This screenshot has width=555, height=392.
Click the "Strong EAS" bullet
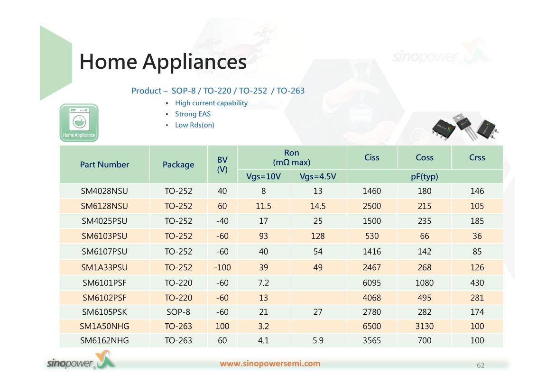(193, 114)
